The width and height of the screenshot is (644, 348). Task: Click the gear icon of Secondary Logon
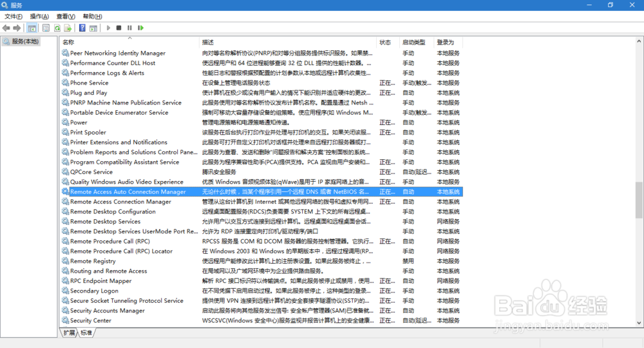(65, 291)
